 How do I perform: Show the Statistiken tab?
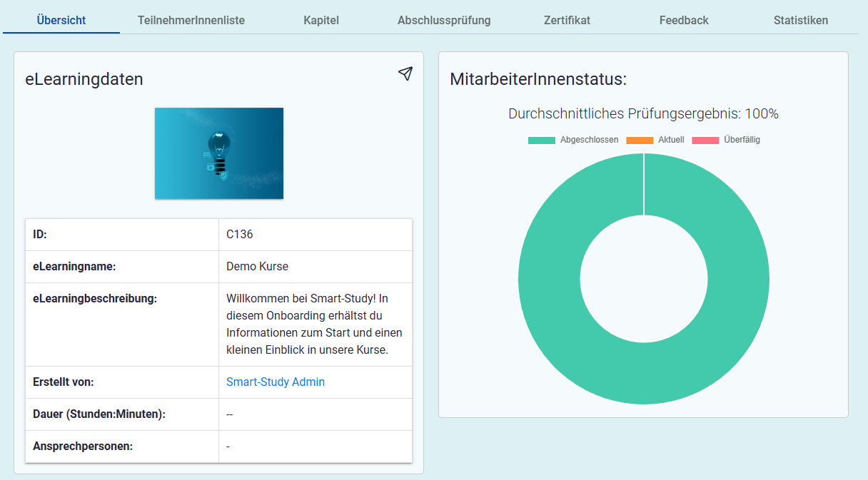801,20
